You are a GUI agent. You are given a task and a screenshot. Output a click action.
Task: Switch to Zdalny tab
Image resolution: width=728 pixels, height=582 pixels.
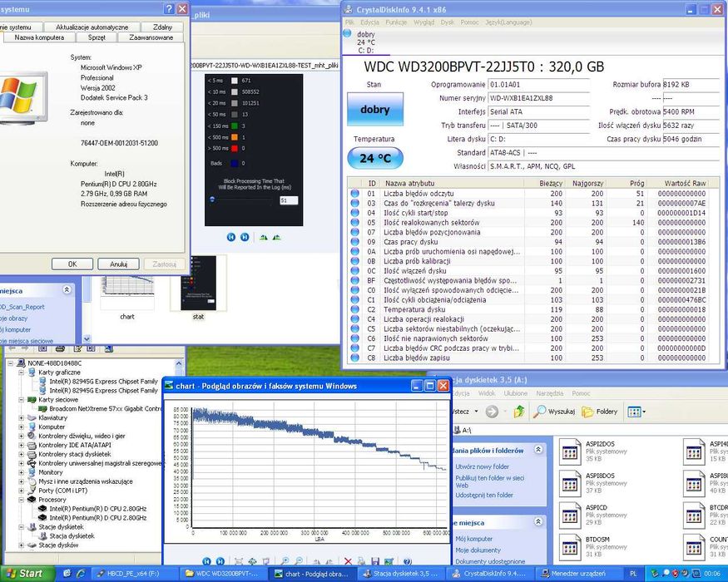tap(162, 27)
